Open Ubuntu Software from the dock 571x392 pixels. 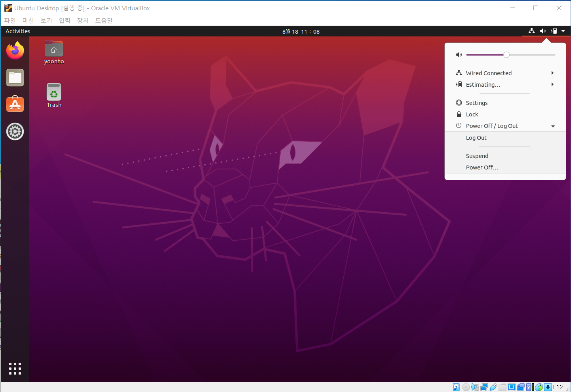[x=15, y=104]
